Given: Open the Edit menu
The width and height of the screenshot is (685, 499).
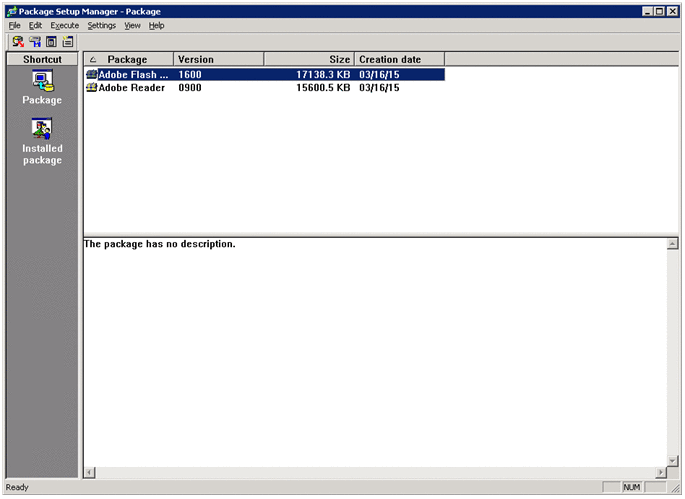Looking at the screenshot, I should [x=35, y=26].
